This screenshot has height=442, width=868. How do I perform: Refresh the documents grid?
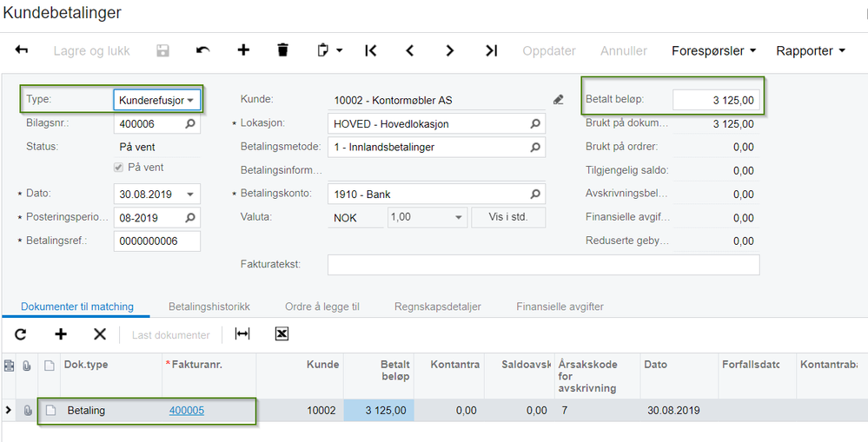pyautogui.click(x=21, y=334)
